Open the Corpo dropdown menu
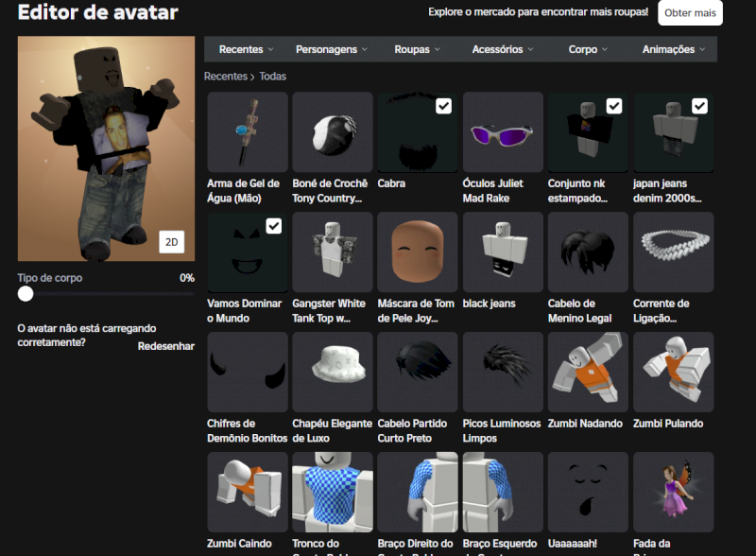Screen dimensions: 756x556 point(588,49)
